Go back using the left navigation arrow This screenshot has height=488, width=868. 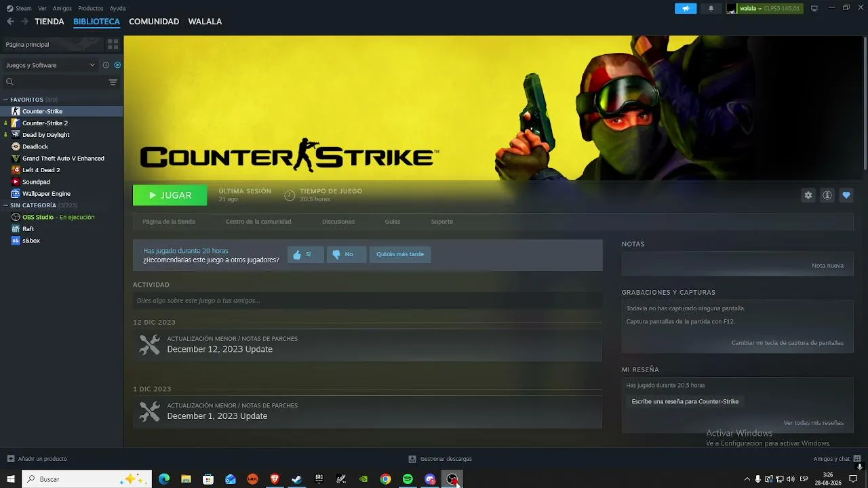10,22
